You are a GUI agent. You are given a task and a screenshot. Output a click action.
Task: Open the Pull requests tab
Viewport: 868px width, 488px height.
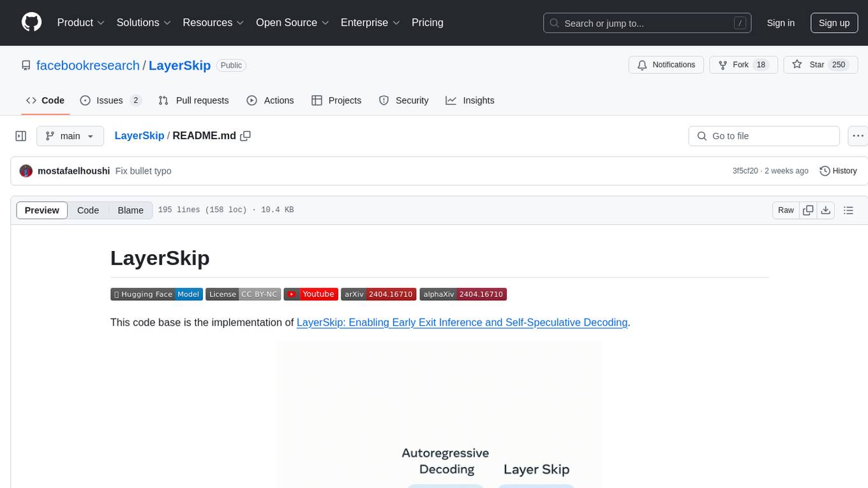[x=193, y=100]
